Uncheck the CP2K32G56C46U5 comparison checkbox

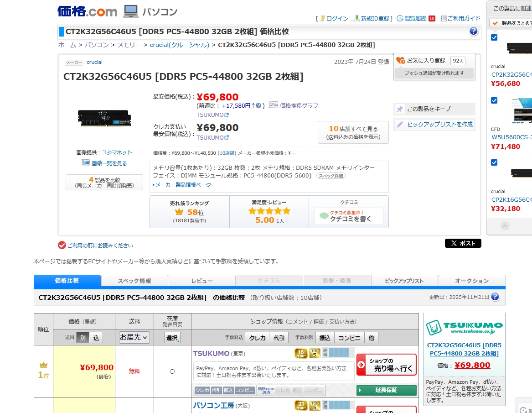(494, 37)
